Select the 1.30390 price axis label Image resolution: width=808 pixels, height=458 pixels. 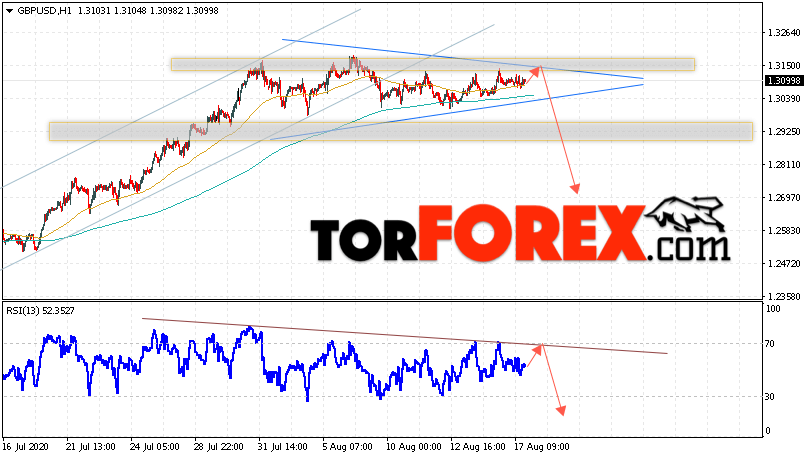point(784,98)
